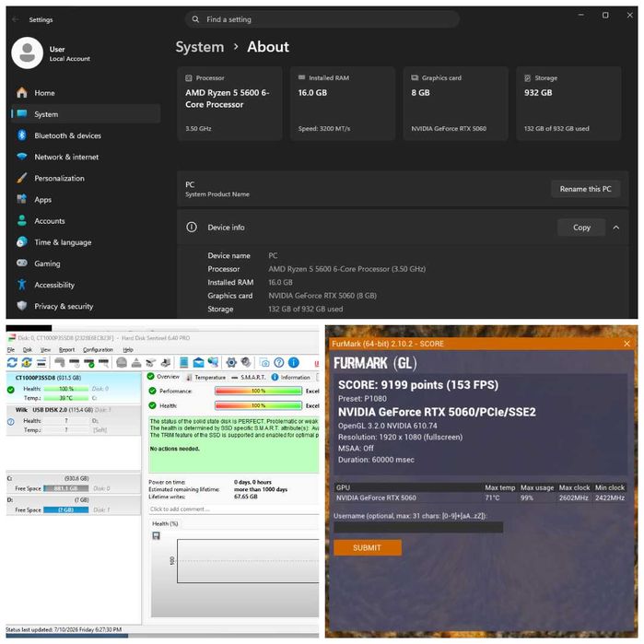
Task: Click the user avatar picture in Settings
Action: point(27,53)
